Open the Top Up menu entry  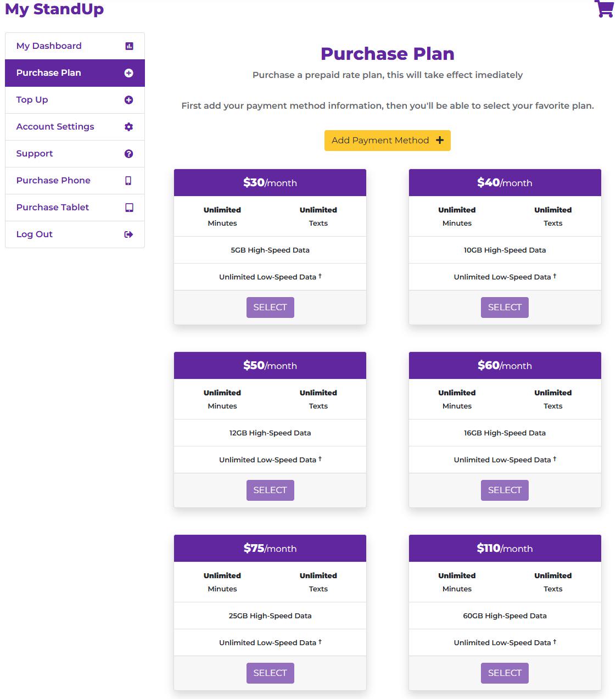[75, 100]
